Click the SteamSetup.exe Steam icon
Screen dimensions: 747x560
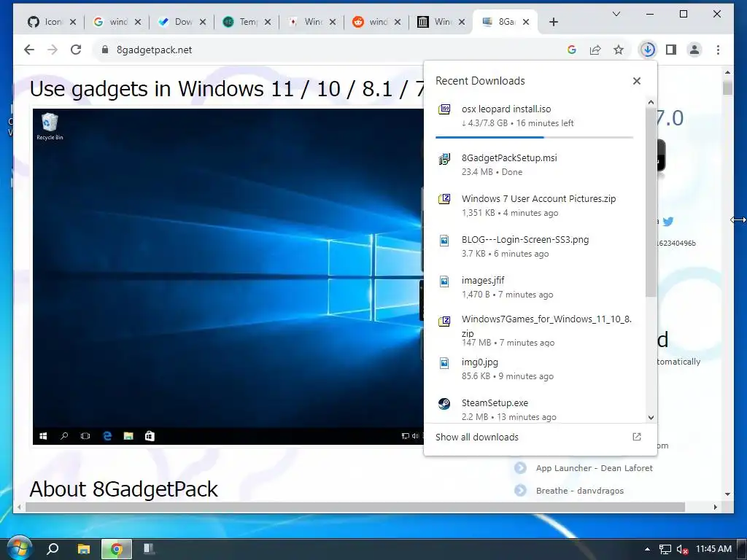pyautogui.click(x=444, y=404)
